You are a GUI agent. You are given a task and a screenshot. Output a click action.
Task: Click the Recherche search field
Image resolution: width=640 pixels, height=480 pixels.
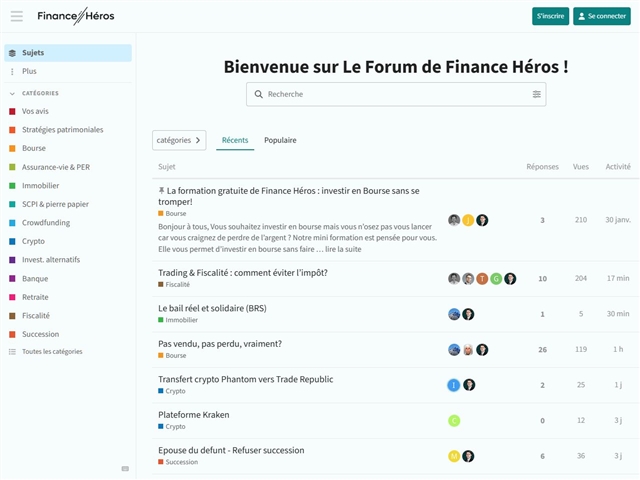coord(396,94)
